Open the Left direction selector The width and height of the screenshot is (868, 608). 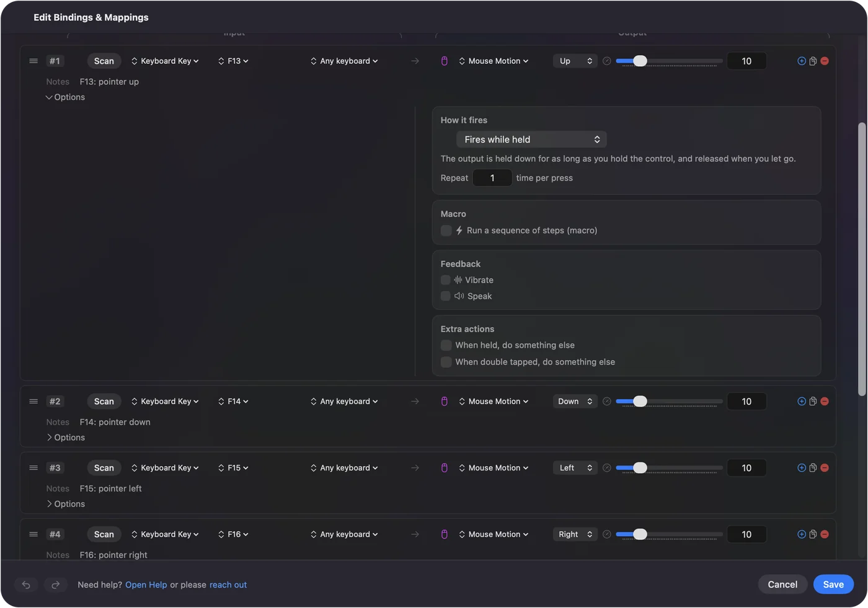coord(575,467)
